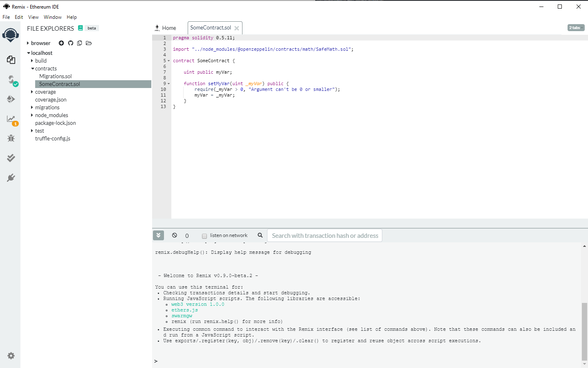Open swarmgw link in terminal
This screenshot has height=368, width=588.
[182, 316]
